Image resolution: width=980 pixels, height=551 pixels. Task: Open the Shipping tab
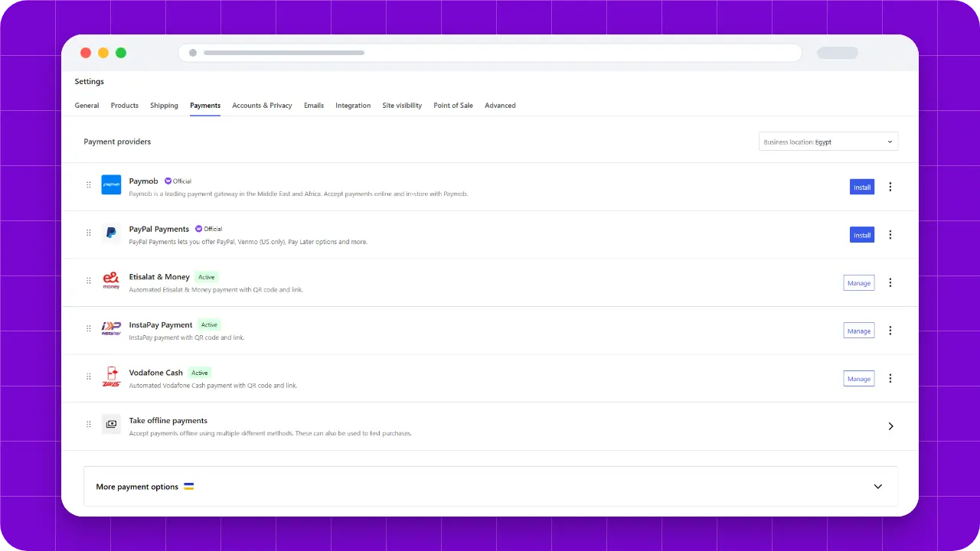tap(164, 106)
